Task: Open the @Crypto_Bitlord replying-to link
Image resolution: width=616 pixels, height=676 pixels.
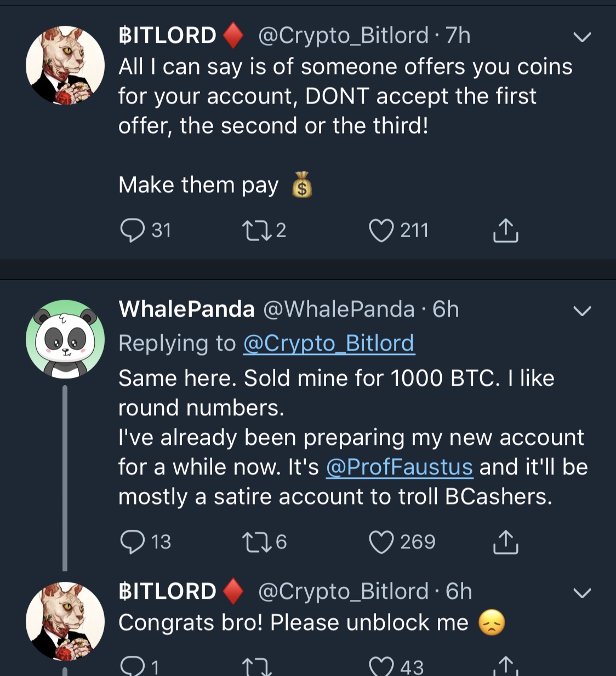Action: (329, 343)
